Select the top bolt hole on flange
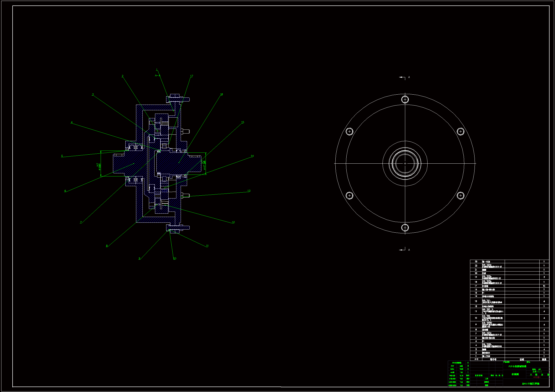Image resolution: width=555 pixels, height=392 pixels. pyautogui.click(x=405, y=99)
